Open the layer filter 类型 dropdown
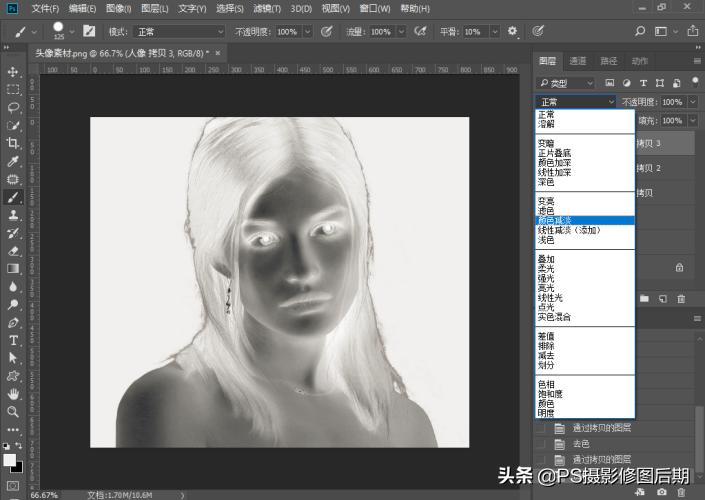The width and height of the screenshot is (705, 500). (x=566, y=83)
